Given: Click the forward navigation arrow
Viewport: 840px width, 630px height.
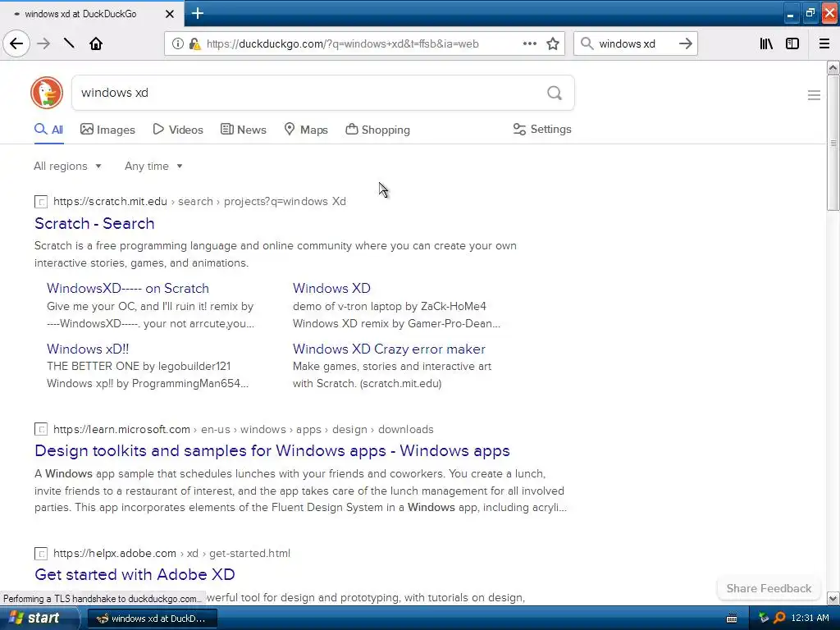Looking at the screenshot, I should coord(43,43).
